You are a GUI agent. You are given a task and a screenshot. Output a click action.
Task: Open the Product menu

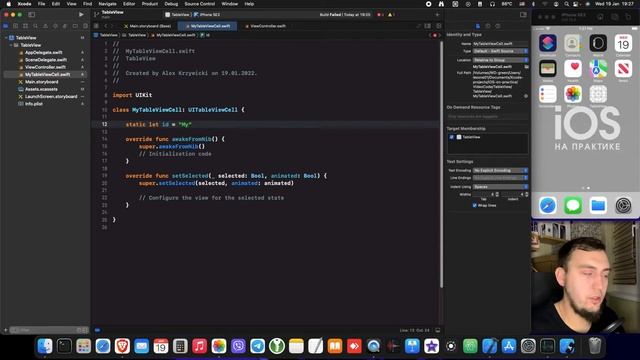150,4
